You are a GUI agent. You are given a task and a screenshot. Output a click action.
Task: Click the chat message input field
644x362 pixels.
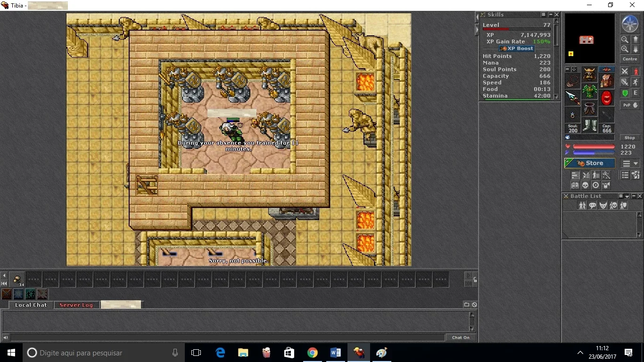coord(228,337)
